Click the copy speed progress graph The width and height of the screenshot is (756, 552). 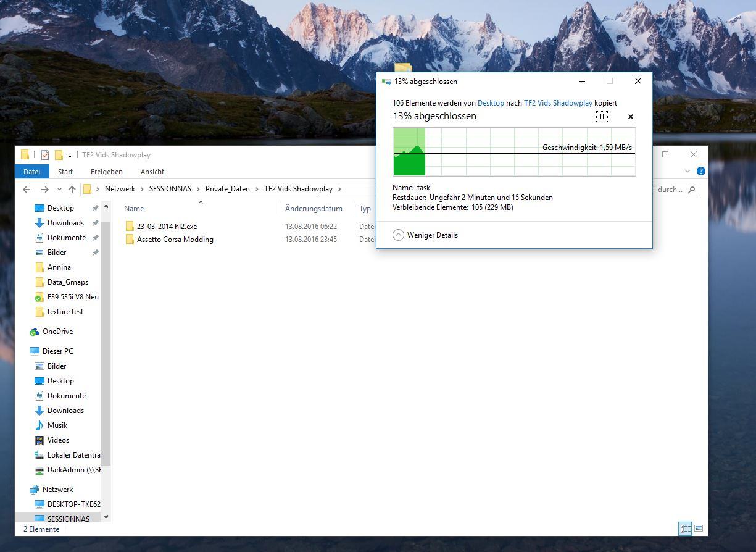click(514, 152)
